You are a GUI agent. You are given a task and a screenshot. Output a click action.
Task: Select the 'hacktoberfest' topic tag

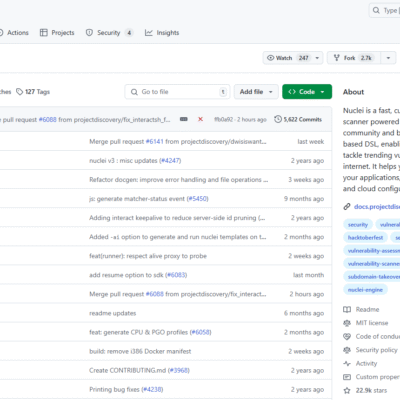pyautogui.click(x=366, y=238)
